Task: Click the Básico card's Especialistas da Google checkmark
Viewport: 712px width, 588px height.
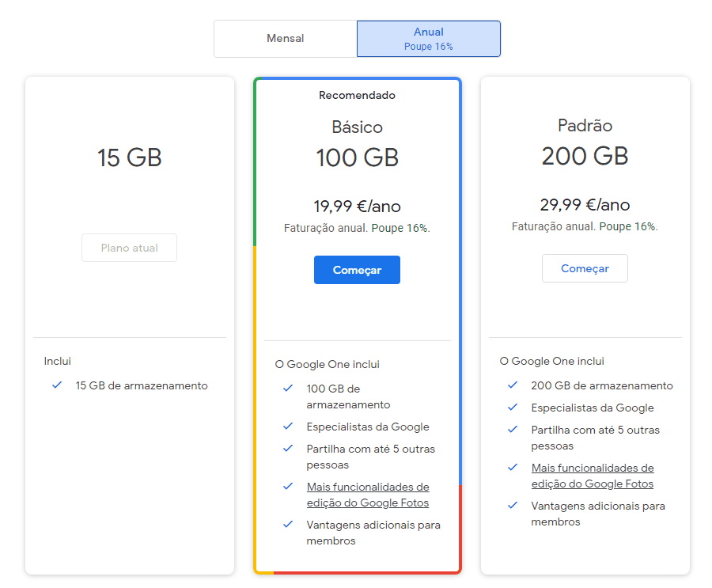Action: pyautogui.click(x=288, y=427)
